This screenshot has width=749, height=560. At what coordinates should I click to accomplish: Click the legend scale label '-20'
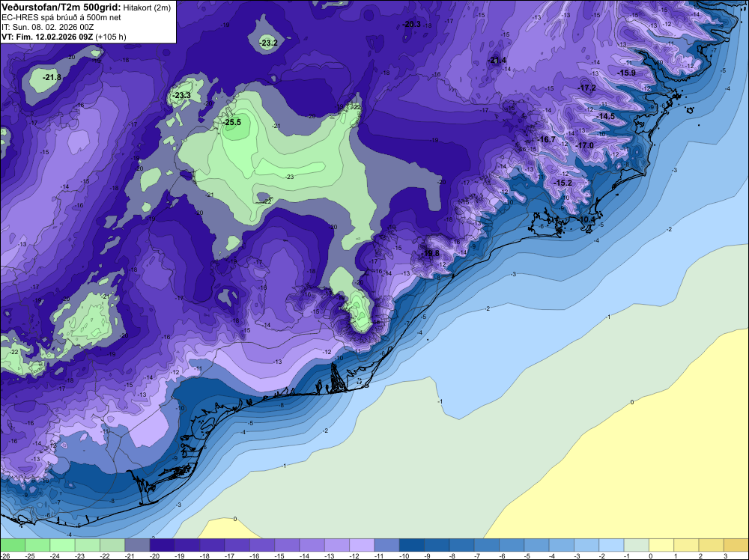[155, 556]
